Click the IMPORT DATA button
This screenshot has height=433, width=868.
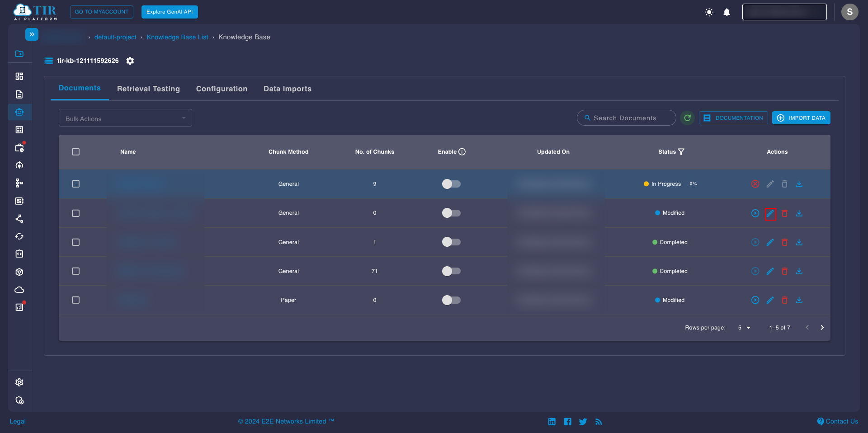801,118
